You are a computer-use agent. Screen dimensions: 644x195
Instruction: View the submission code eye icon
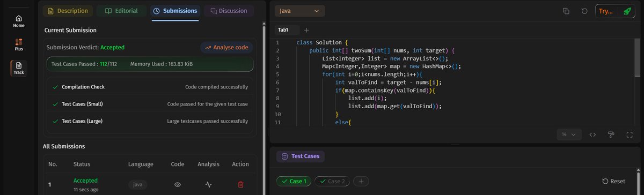pyautogui.click(x=178, y=184)
